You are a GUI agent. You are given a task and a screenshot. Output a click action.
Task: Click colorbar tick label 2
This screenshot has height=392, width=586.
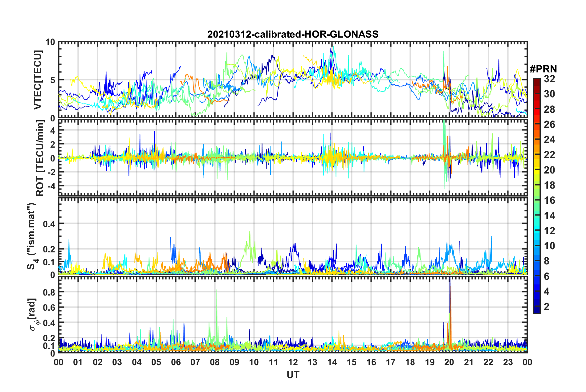point(547,307)
